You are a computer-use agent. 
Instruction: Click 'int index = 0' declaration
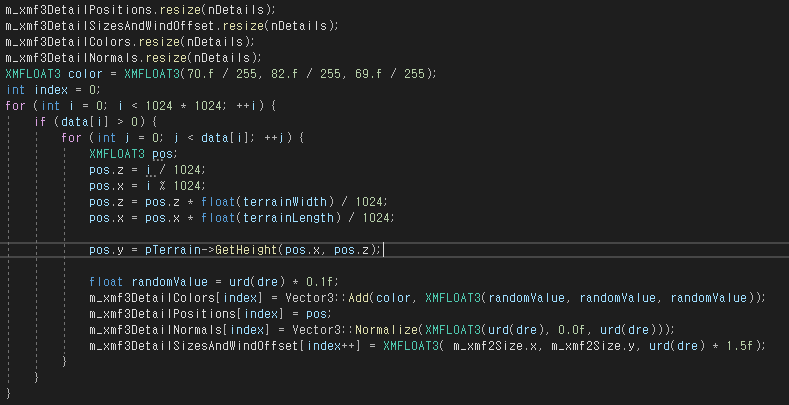click(52, 90)
